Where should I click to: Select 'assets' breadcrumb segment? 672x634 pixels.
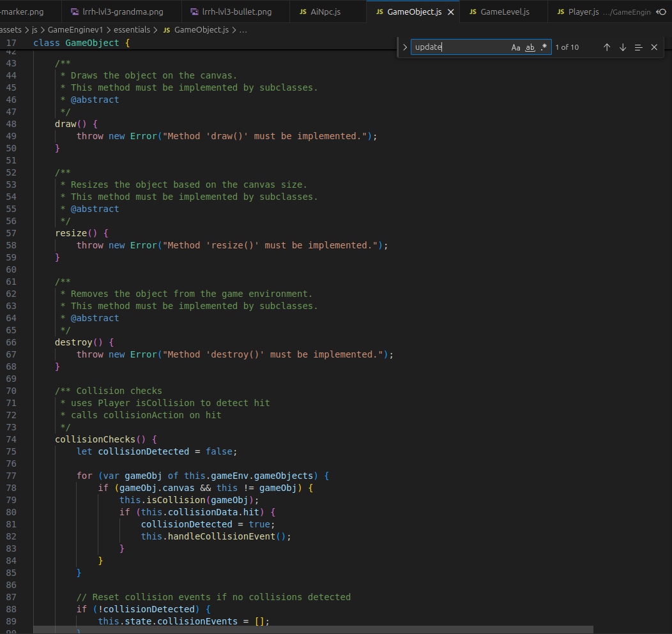[11, 29]
